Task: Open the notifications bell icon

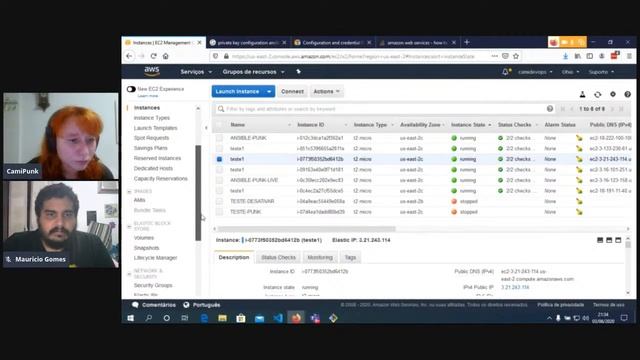Action: point(505,72)
